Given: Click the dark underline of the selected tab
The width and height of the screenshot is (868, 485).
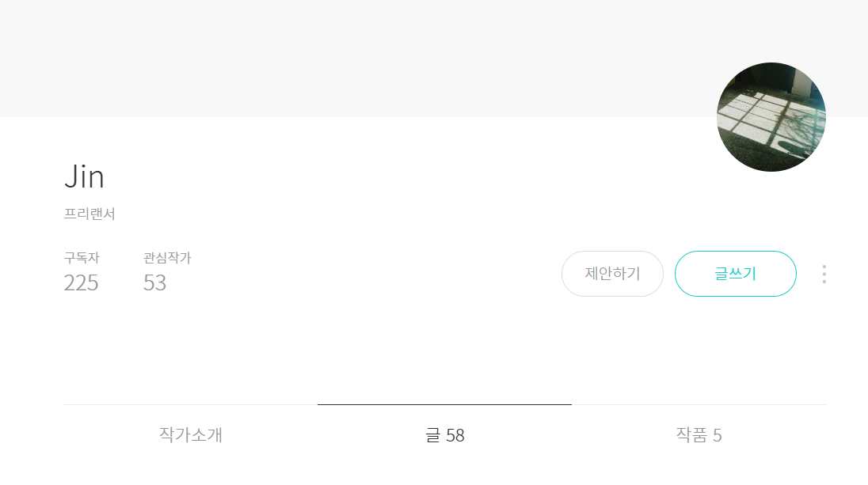Looking at the screenshot, I should pos(444,405).
